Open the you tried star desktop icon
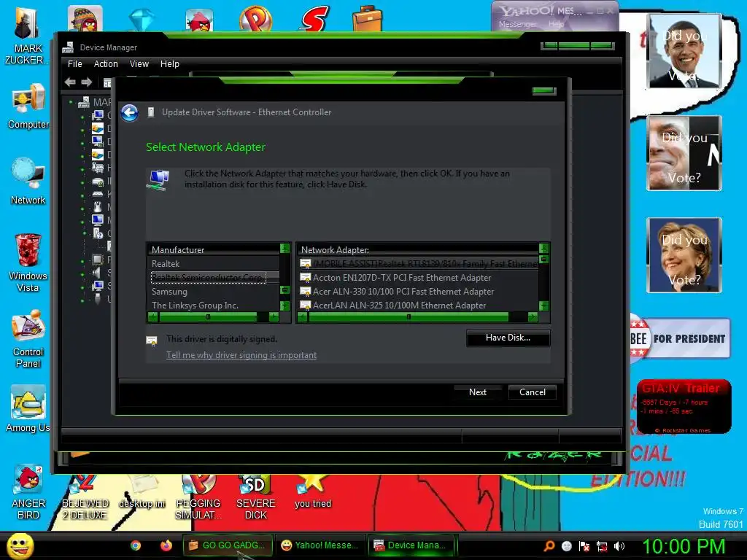Screen dimensions: 747x560 coord(312,492)
